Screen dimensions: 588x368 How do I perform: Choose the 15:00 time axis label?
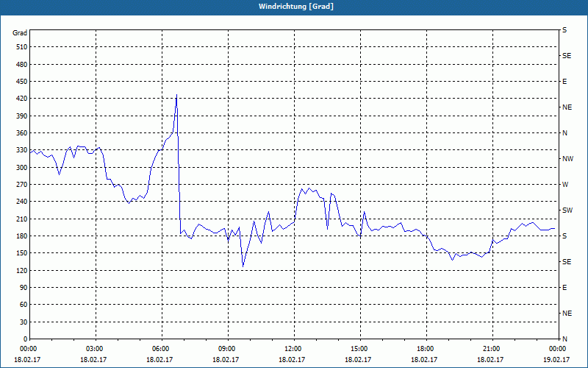point(360,349)
